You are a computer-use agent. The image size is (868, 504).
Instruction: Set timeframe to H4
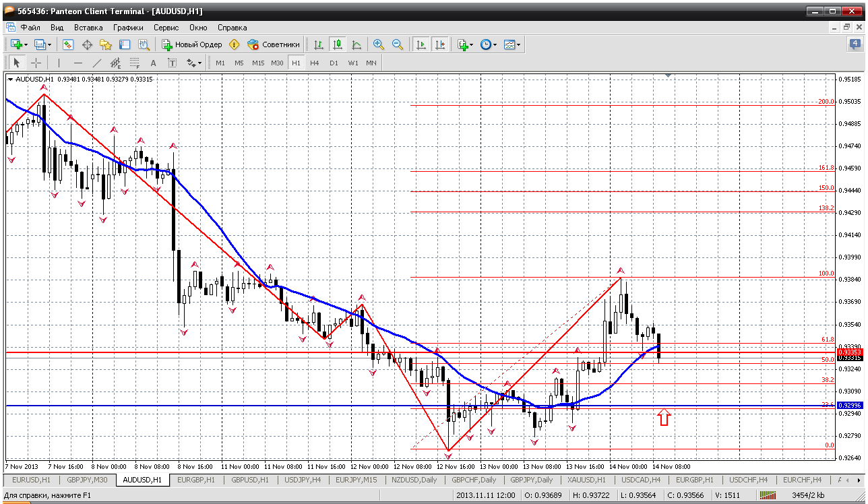pos(315,63)
